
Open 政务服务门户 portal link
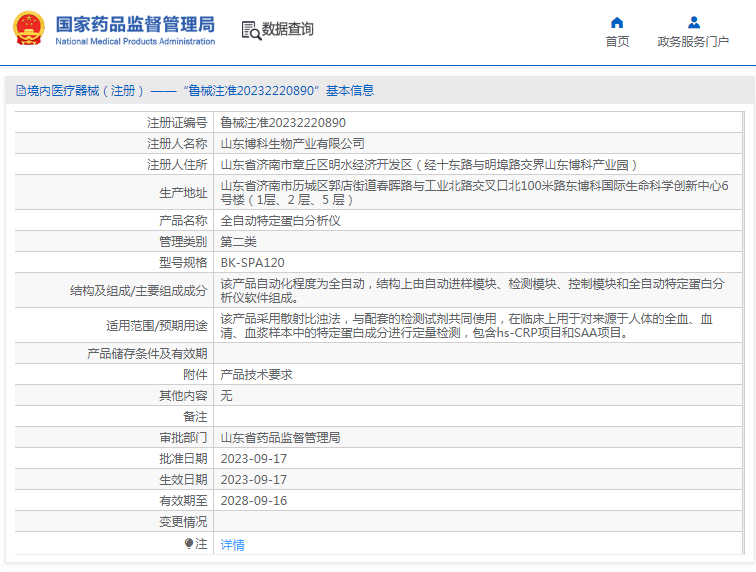click(693, 42)
